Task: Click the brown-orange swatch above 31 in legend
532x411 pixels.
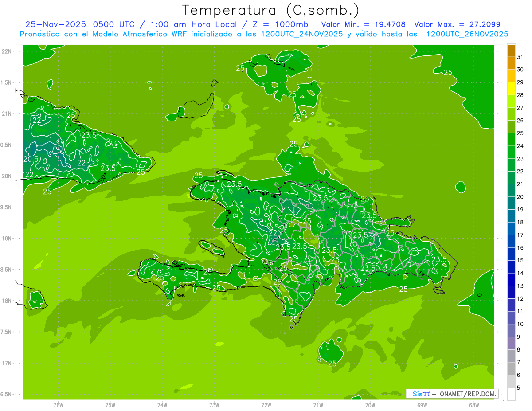Action: coord(511,50)
